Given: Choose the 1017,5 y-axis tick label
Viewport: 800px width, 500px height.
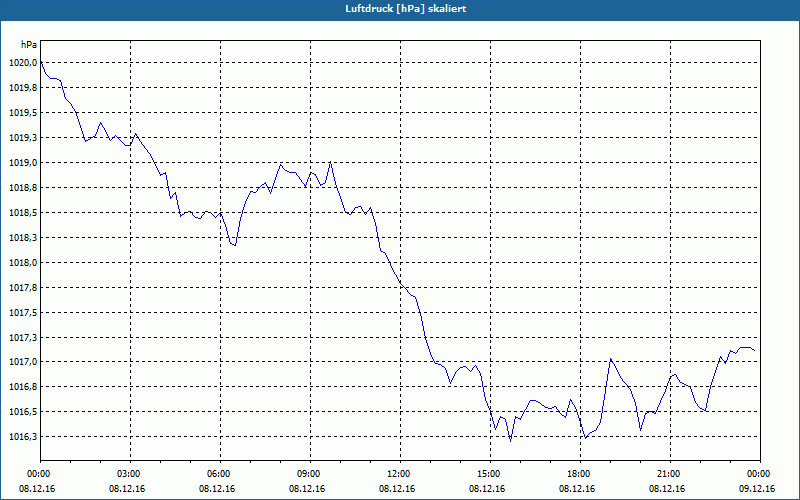Looking at the screenshot, I should click(23, 313).
